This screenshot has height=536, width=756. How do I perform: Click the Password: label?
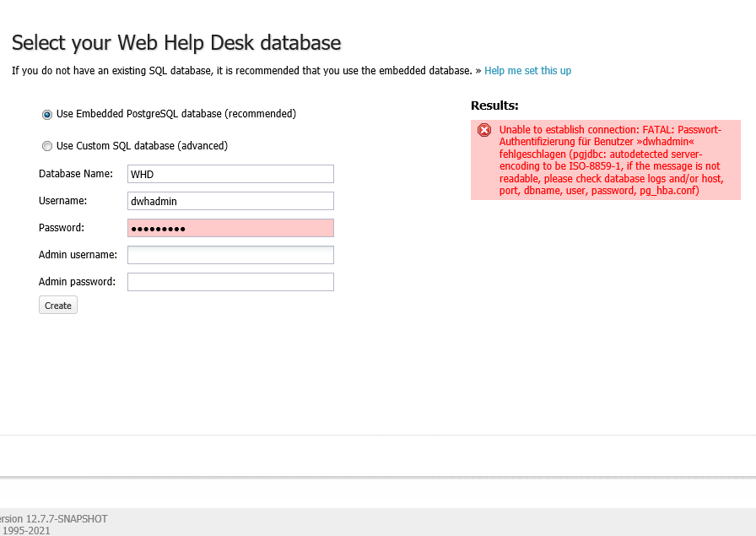click(x=62, y=228)
